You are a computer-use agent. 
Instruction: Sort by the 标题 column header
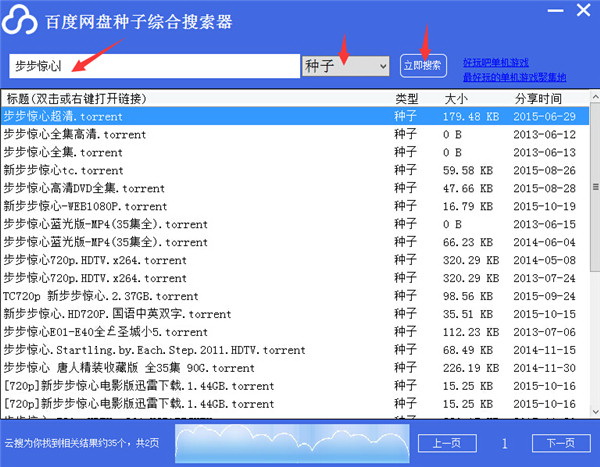(77, 99)
